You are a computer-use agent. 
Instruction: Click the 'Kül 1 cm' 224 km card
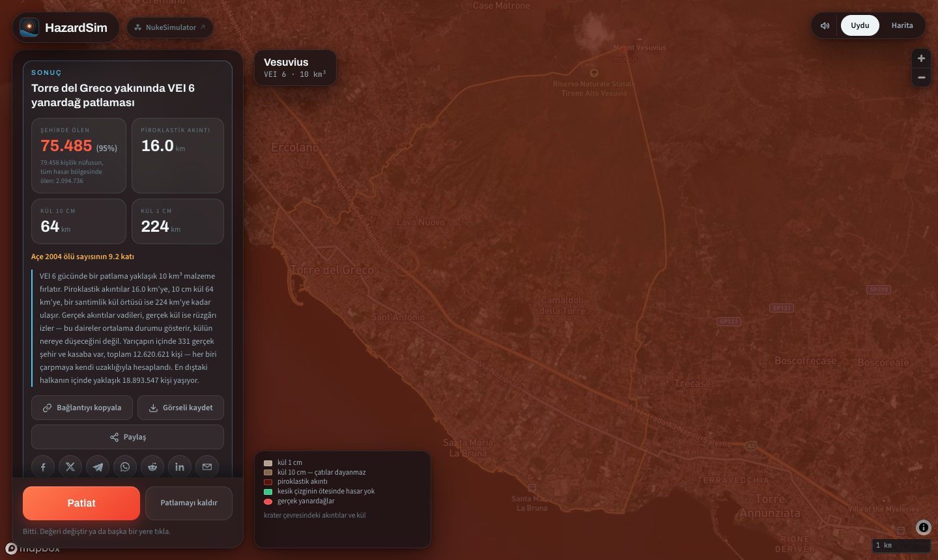click(178, 221)
